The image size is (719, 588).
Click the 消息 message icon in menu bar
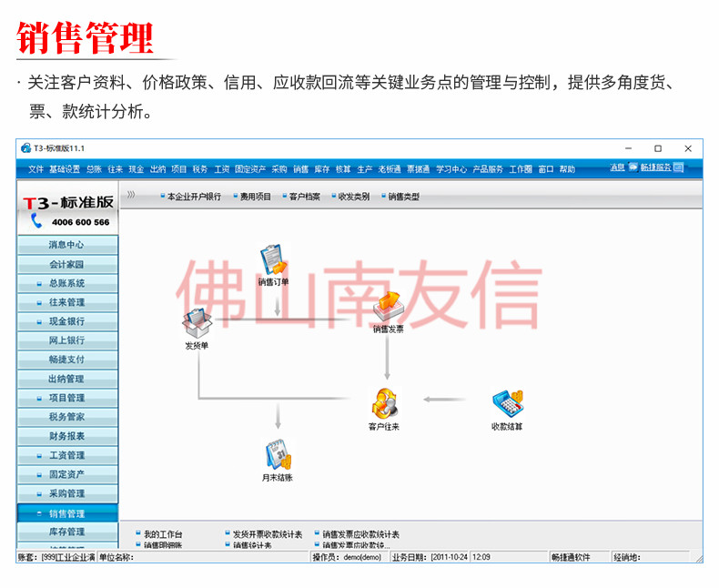(633, 167)
